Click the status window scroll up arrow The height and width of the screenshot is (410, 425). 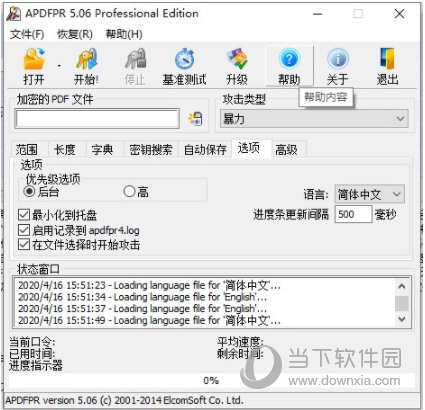402,286
